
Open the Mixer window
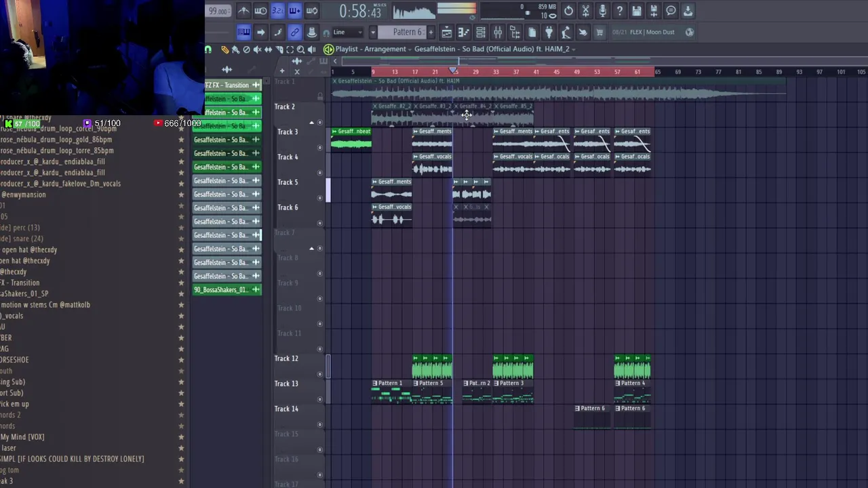(498, 32)
